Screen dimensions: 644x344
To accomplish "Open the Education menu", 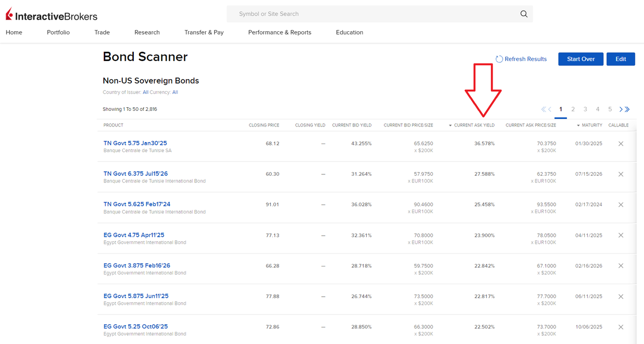I will click(x=350, y=32).
